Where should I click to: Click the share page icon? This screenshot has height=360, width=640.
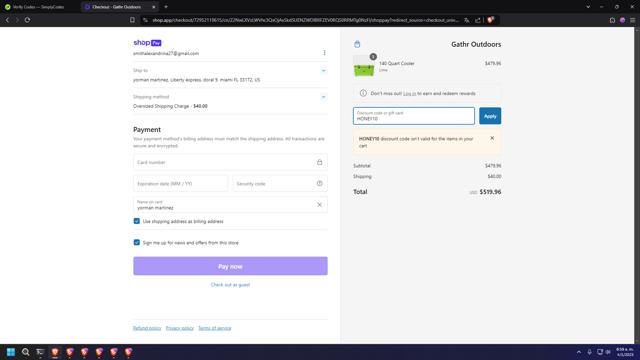click(478, 20)
